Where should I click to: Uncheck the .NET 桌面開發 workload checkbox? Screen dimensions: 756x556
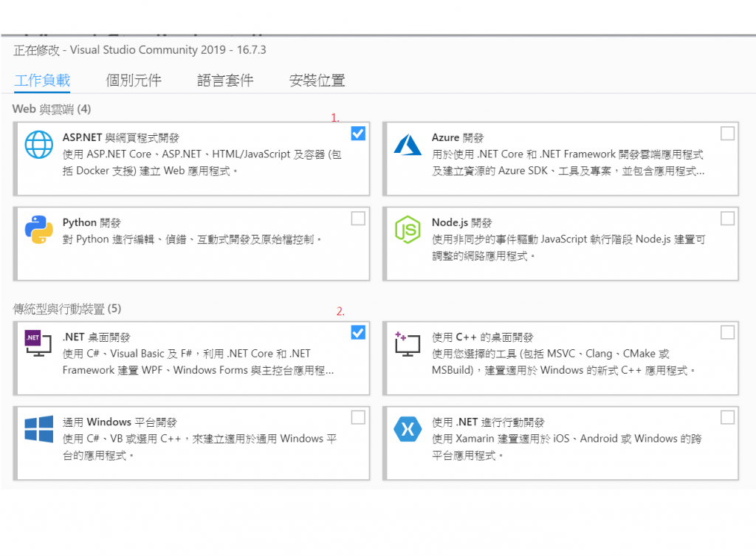(x=358, y=332)
